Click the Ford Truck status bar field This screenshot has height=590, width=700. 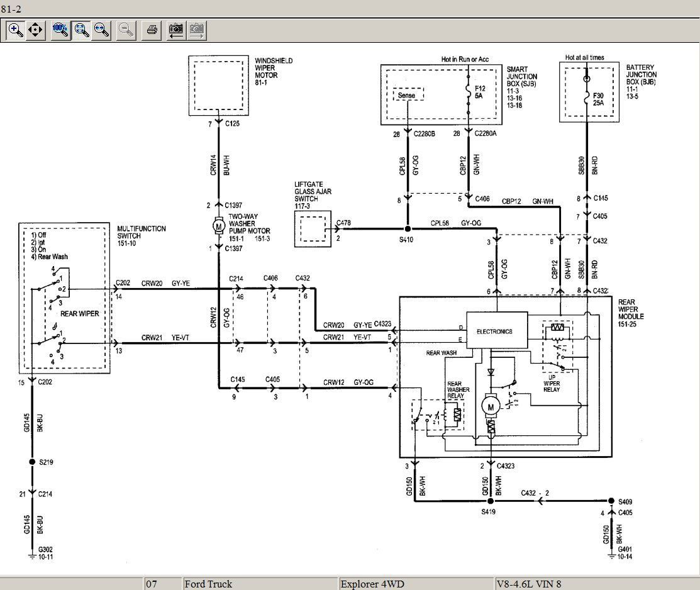pos(259,584)
